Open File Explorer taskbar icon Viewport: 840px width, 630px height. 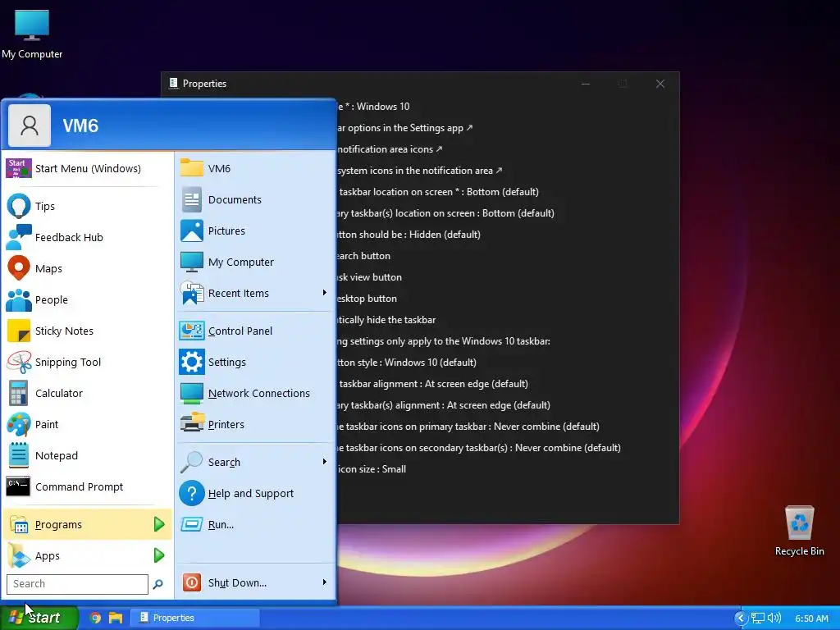[x=116, y=619]
